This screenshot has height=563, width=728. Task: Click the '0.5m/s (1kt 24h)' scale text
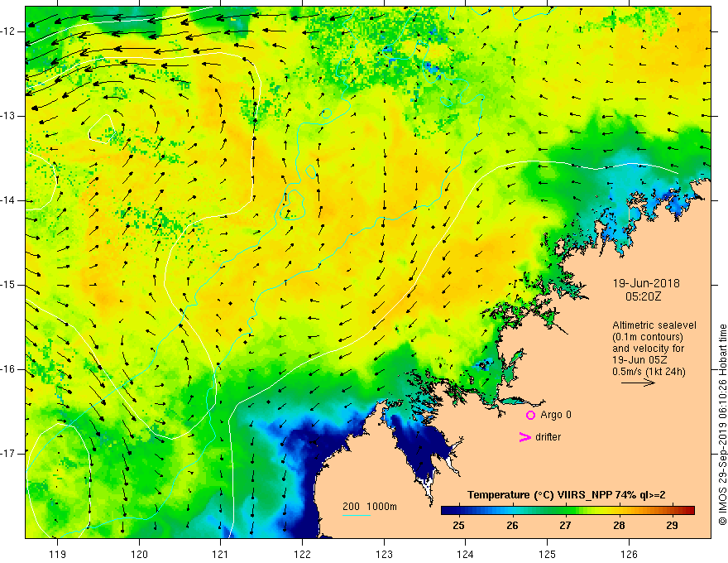tap(649, 372)
